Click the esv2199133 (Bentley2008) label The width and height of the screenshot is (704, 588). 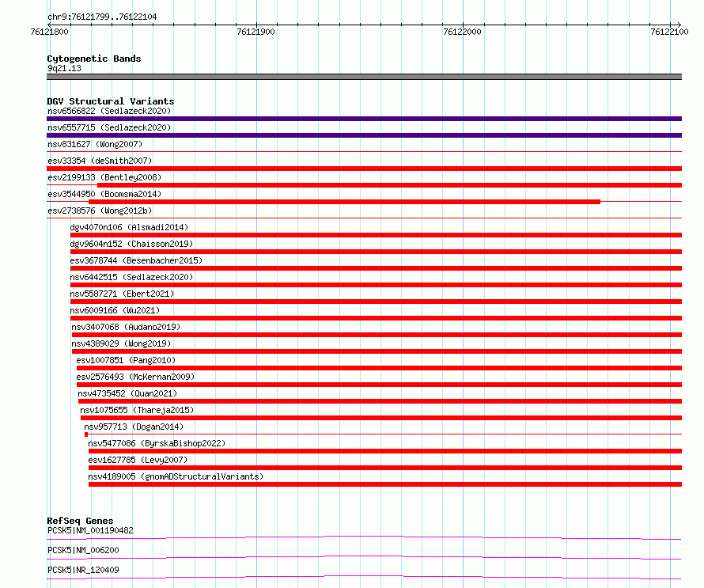(x=104, y=177)
